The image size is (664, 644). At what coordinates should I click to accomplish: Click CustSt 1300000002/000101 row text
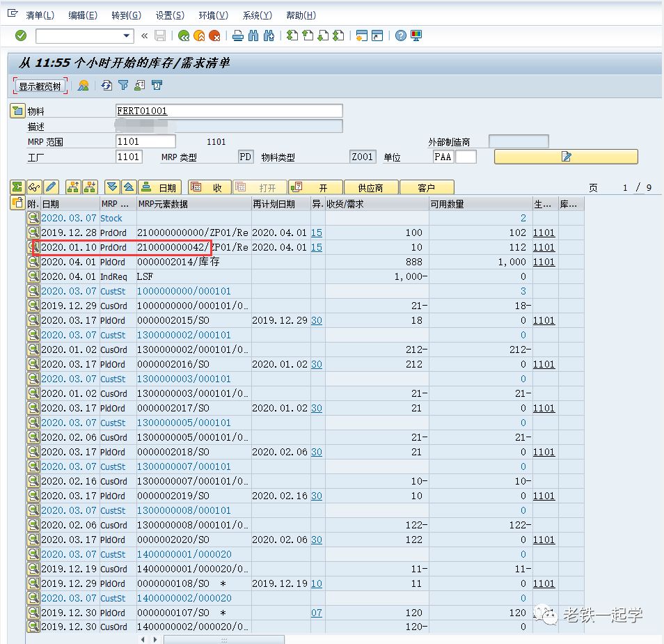(184, 335)
